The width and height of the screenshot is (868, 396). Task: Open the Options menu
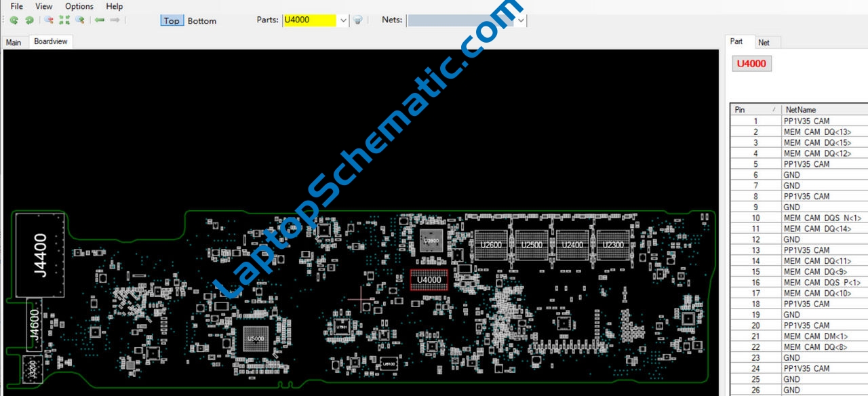(79, 6)
